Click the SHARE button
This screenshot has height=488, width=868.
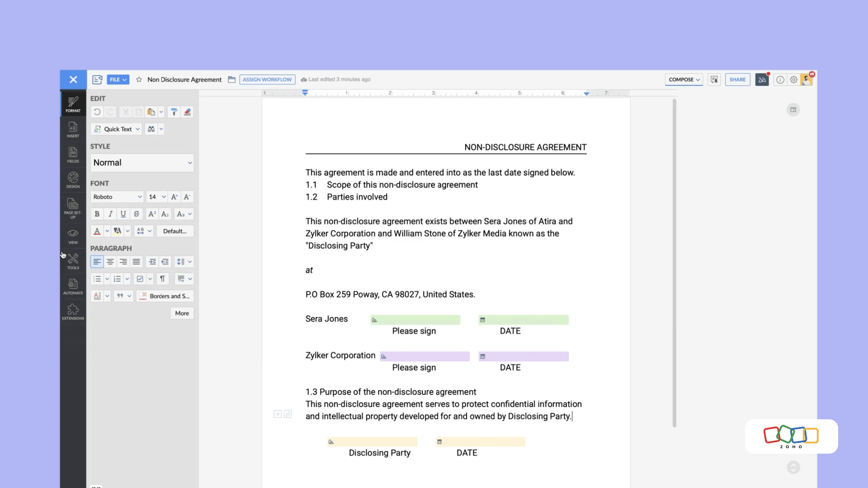point(737,80)
